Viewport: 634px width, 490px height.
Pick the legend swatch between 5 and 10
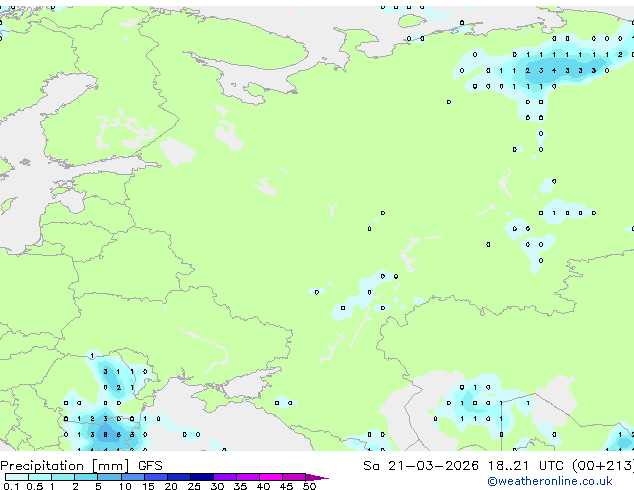point(109,477)
